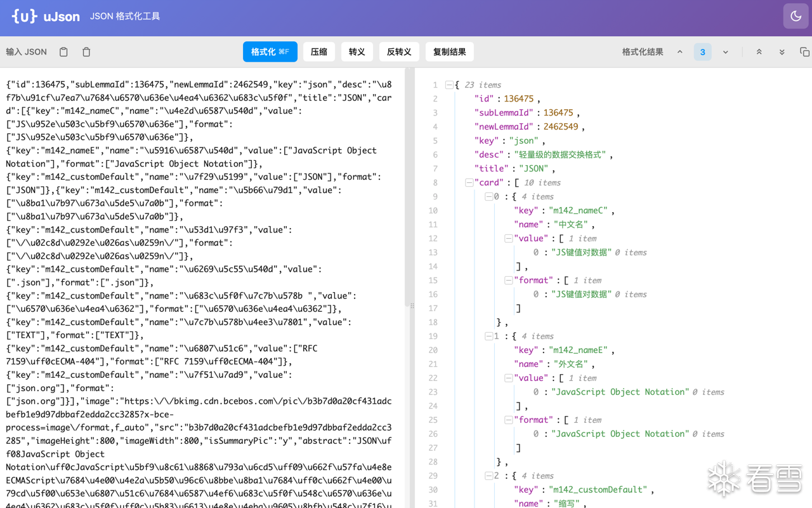Copy the formatted result via copy icon
The width and height of the screenshot is (812, 508).
[804, 52]
